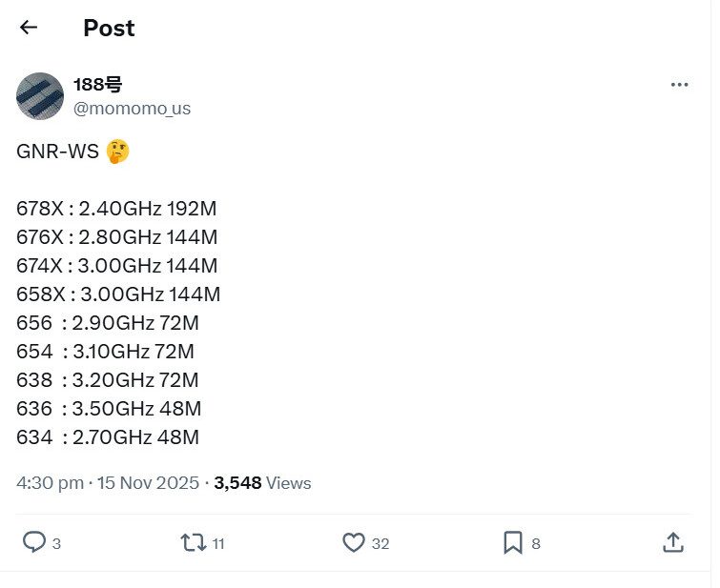The width and height of the screenshot is (720, 588).
Task: Click the 3,548 Views count
Action: point(262,483)
